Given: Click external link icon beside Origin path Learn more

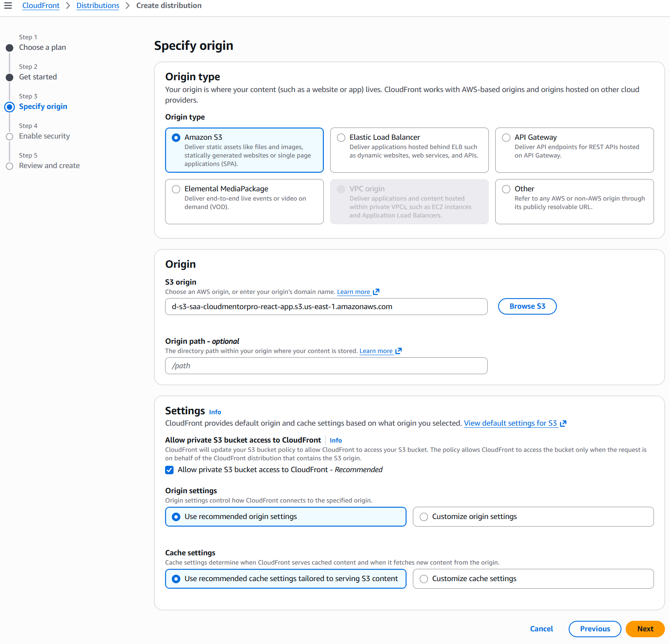Looking at the screenshot, I should point(399,351).
